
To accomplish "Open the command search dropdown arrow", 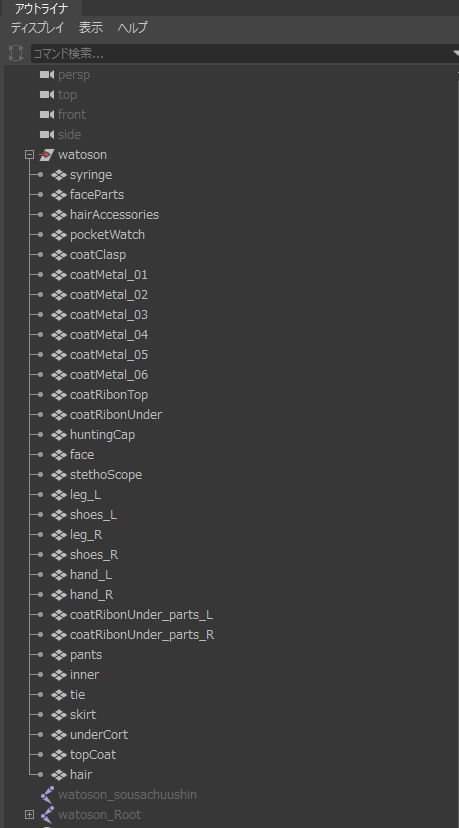I will point(456,53).
